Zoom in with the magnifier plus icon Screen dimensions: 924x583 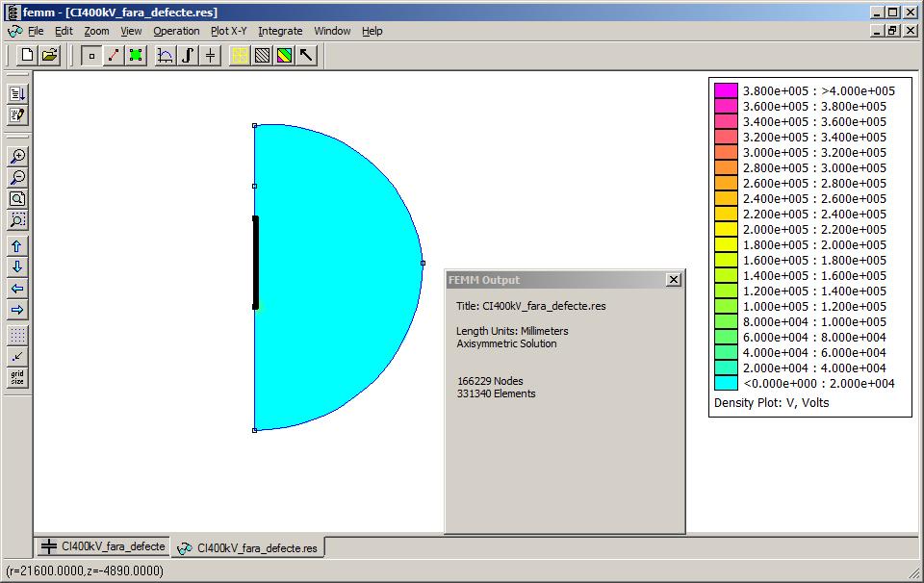[x=17, y=156]
